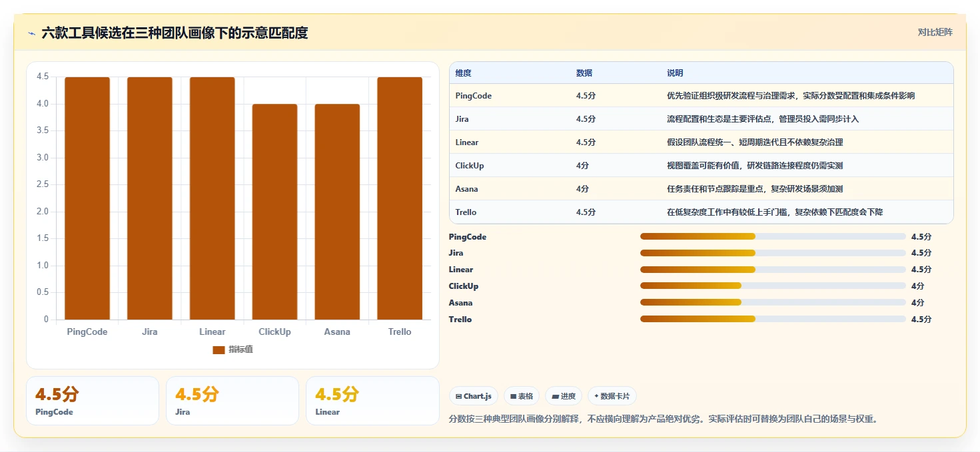Click Jira cell in the table
The width and height of the screenshot is (980, 452).
pos(462,119)
